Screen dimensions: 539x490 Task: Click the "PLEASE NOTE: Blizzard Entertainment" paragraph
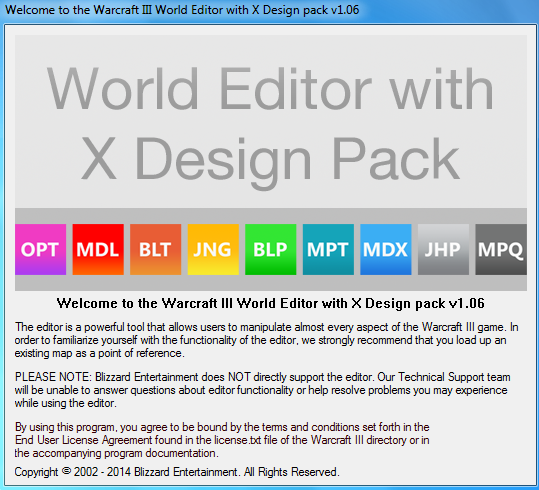[x=262, y=390]
